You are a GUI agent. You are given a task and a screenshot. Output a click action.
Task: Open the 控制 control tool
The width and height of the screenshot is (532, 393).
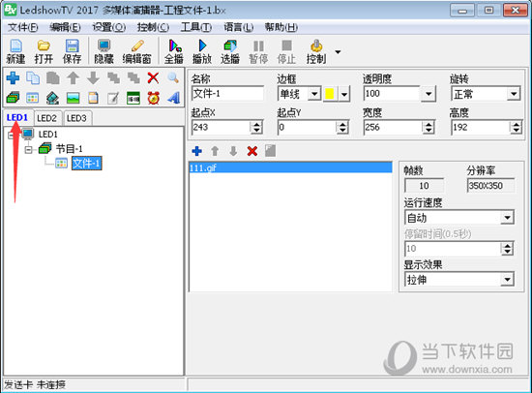tap(316, 51)
